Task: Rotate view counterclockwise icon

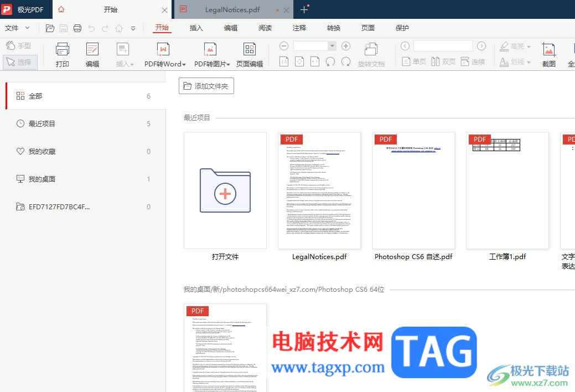Action: (x=330, y=61)
